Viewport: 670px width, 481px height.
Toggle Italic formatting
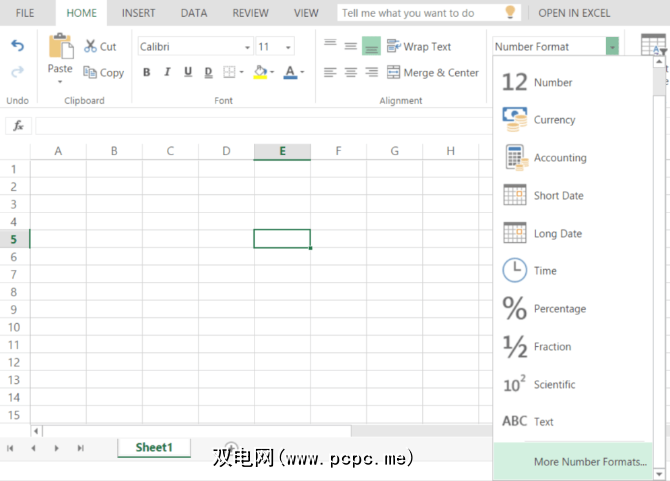coord(167,72)
